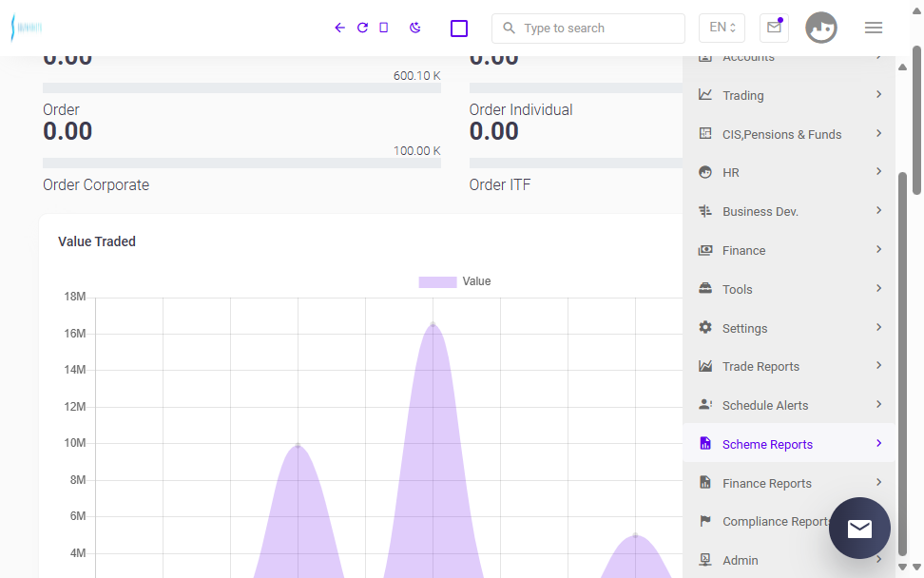Screen dimensions: 924x578
Task: Click the Order ITF label
Action: [x=500, y=184]
